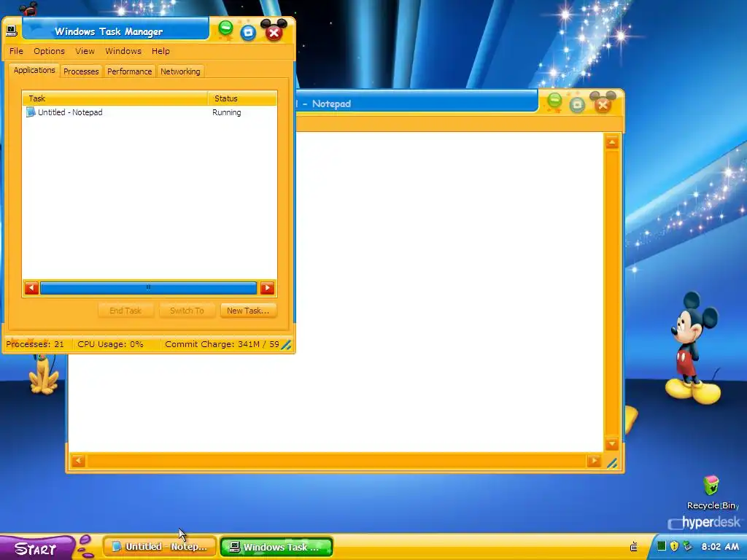
Task: Click the small tray icon left of notification area
Action: point(634,547)
